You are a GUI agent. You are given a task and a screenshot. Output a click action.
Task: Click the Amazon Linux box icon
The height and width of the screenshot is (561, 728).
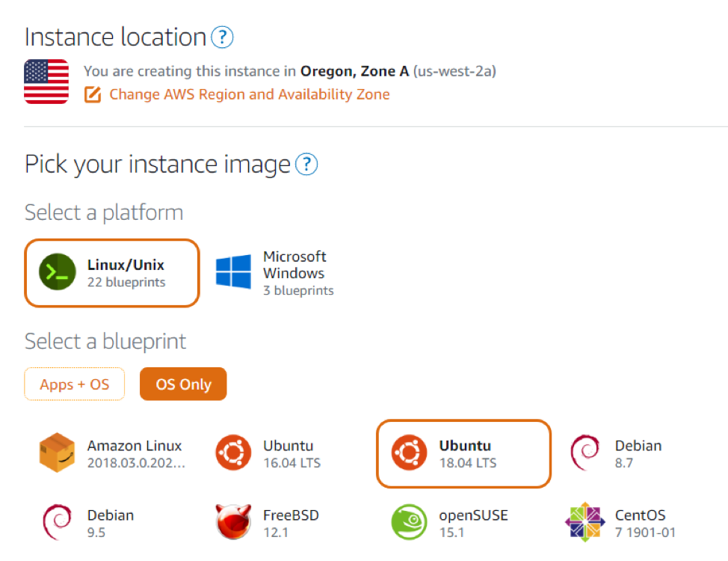tap(57, 453)
